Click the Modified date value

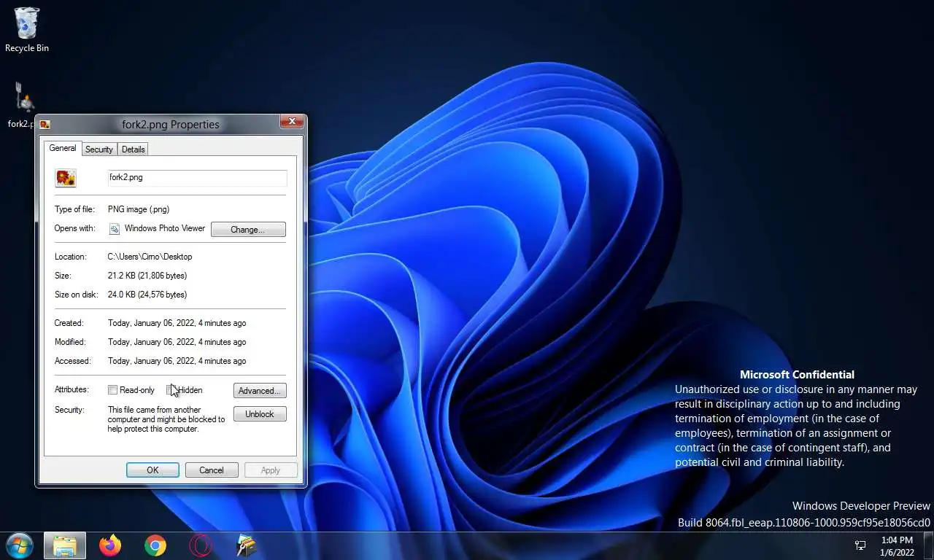[177, 342]
